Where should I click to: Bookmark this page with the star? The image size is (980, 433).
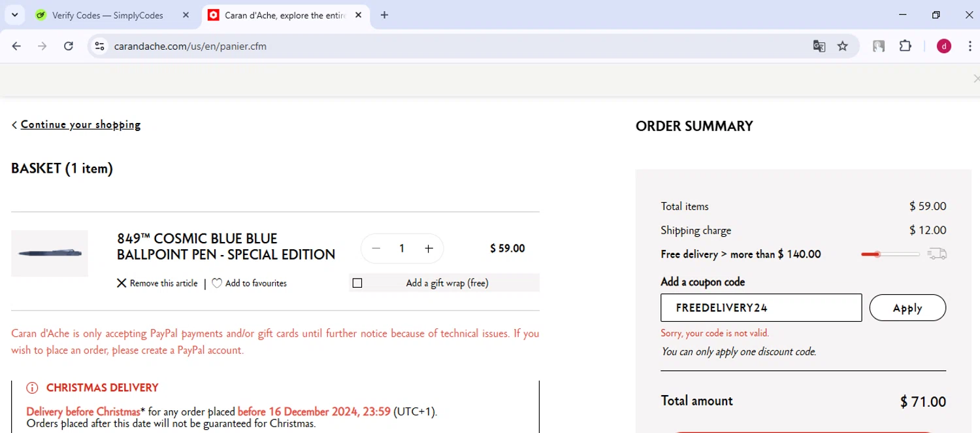click(843, 46)
